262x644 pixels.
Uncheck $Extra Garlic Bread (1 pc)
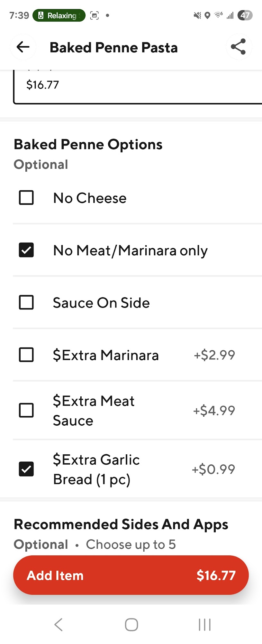26,469
